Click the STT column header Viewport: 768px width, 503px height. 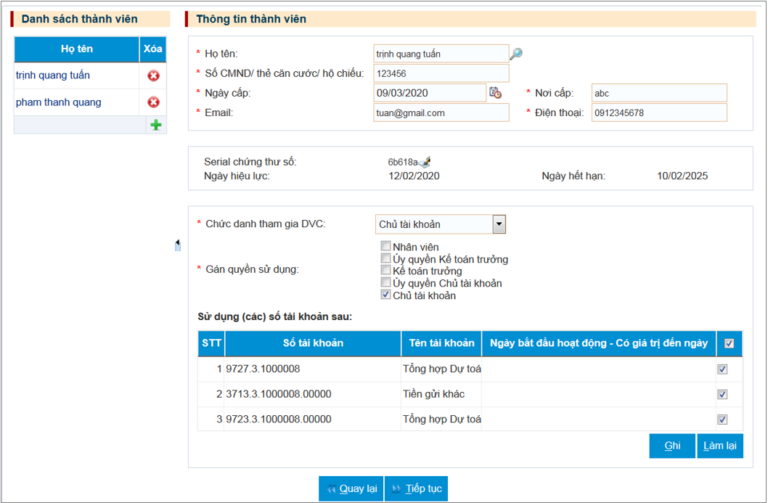212,343
